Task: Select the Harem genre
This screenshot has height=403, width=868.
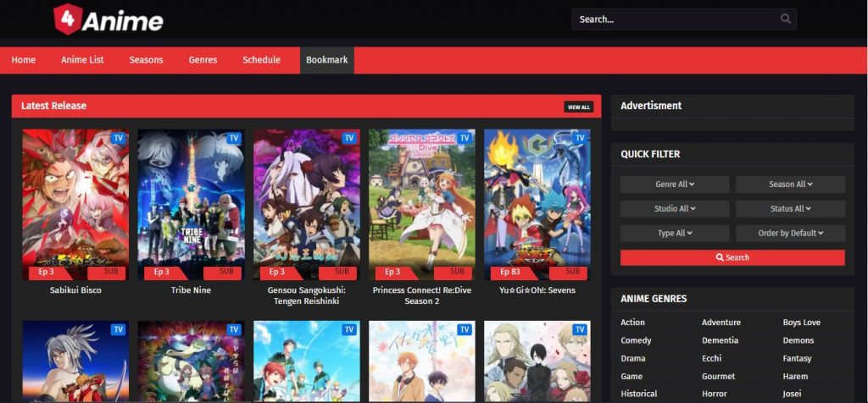Action: (x=795, y=377)
